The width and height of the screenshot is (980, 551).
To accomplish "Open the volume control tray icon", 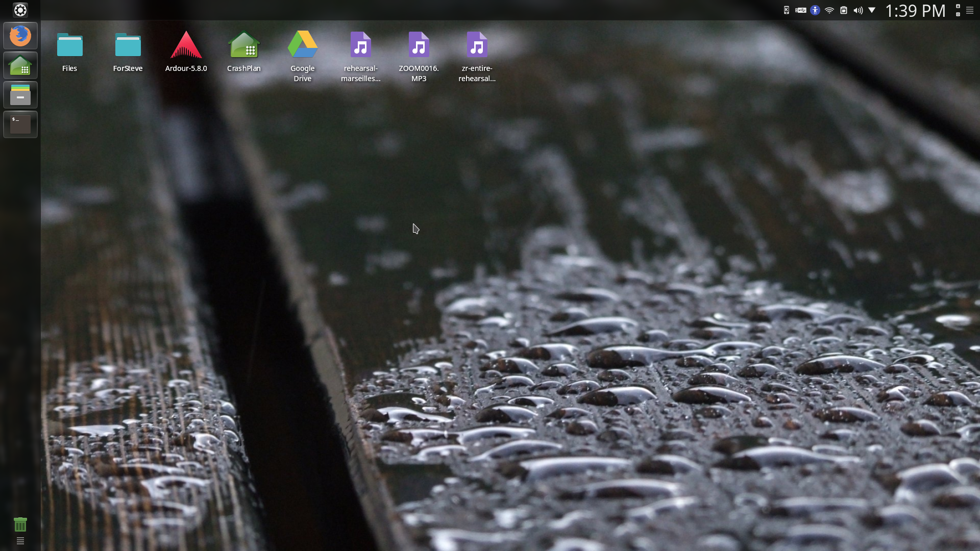I will [x=858, y=10].
